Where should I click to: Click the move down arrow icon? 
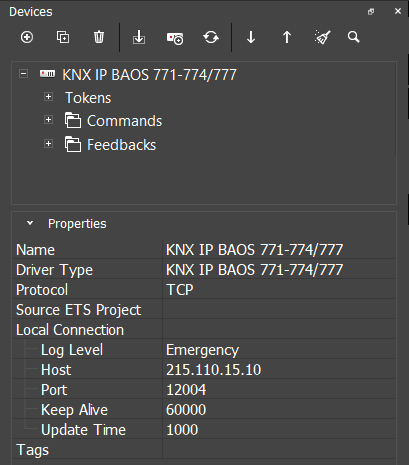pyautogui.click(x=251, y=37)
